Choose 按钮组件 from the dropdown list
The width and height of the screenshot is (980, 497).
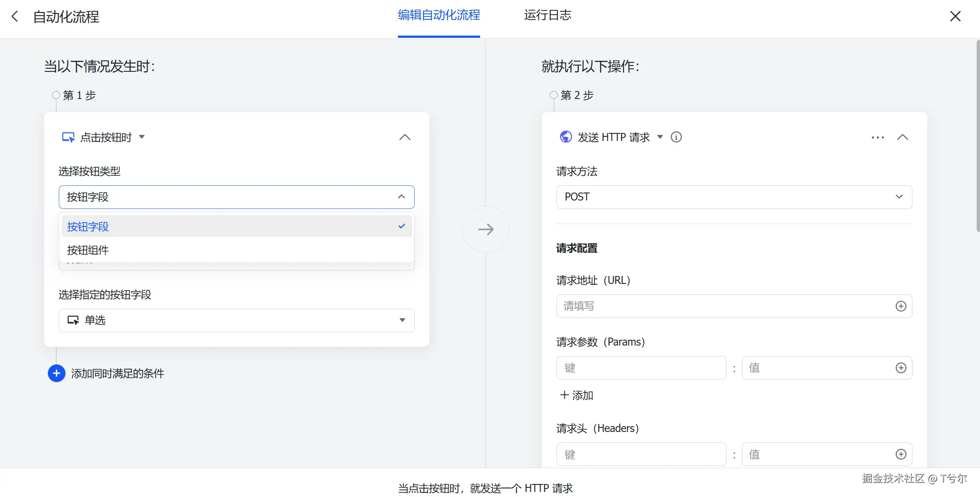point(236,250)
